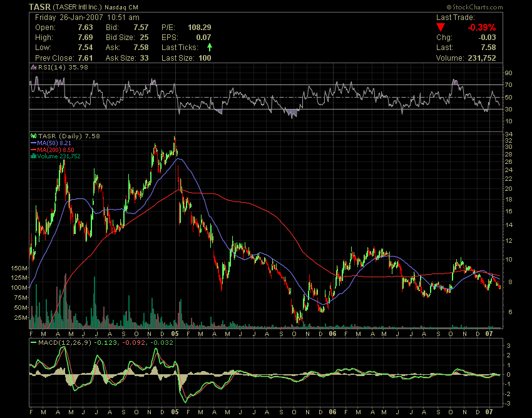Click the TASR (Daily) 7.58 legend entry
532x418 pixels.
click(x=69, y=136)
